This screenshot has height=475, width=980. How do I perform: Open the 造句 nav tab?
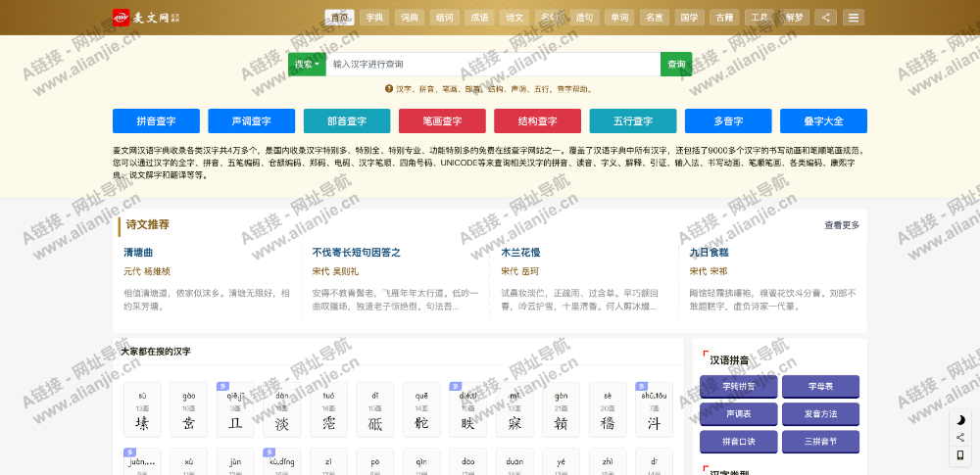(584, 18)
